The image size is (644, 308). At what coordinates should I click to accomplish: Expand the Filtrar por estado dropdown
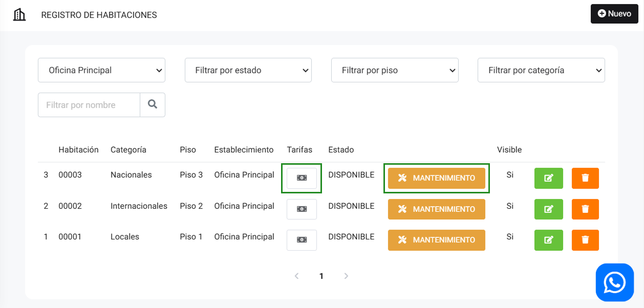click(x=248, y=70)
